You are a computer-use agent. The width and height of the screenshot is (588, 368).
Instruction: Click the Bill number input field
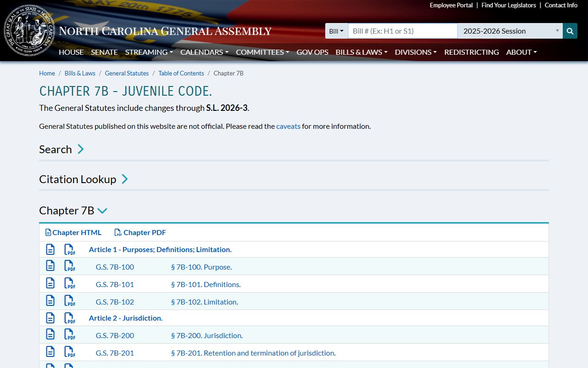click(x=403, y=31)
